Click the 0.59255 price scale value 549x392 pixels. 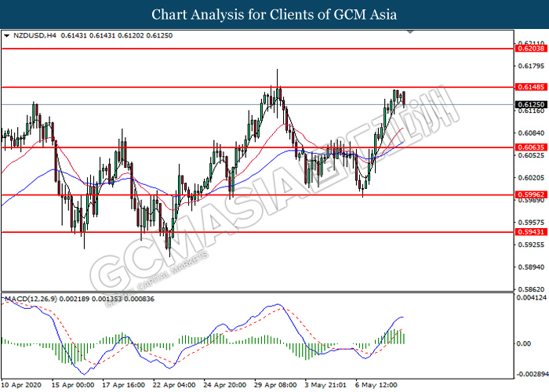pos(531,245)
